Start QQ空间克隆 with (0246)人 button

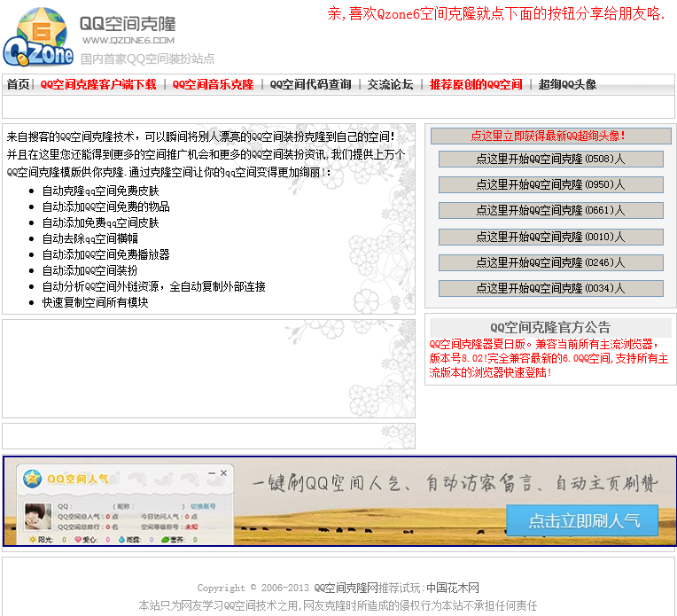(550, 262)
